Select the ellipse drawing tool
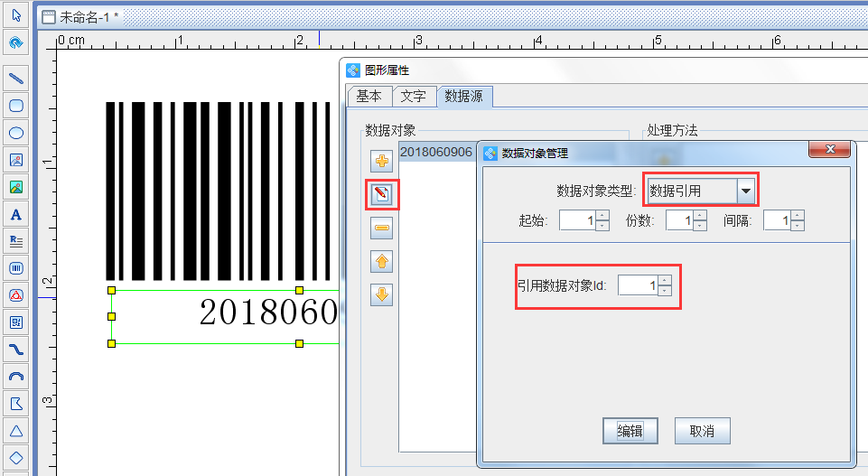This screenshot has width=868, height=476. pos(15,133)
